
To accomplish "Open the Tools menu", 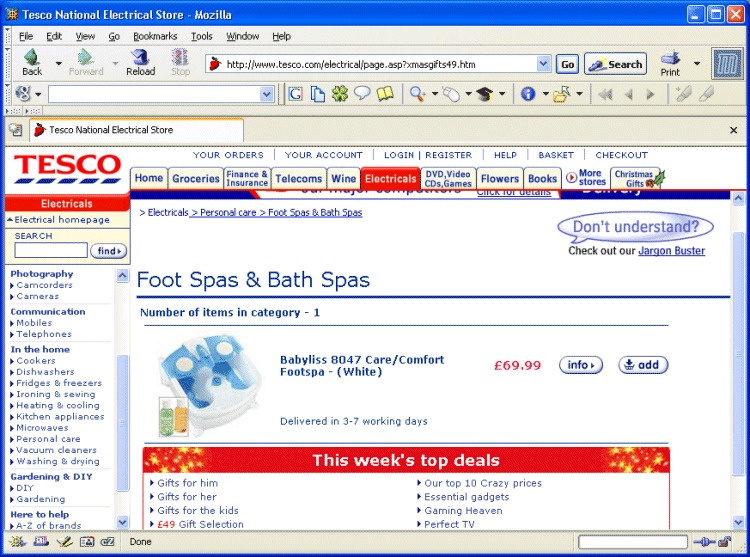I will click(202, 36).
